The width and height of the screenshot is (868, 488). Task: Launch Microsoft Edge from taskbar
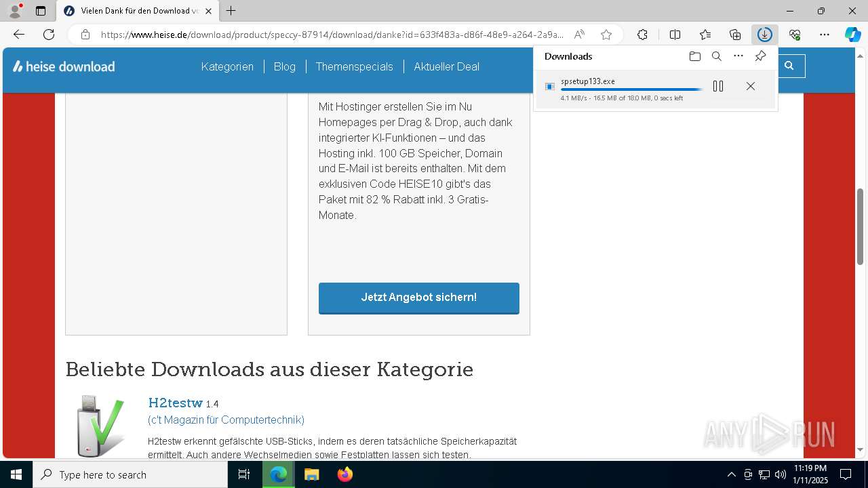click(278, 474)
